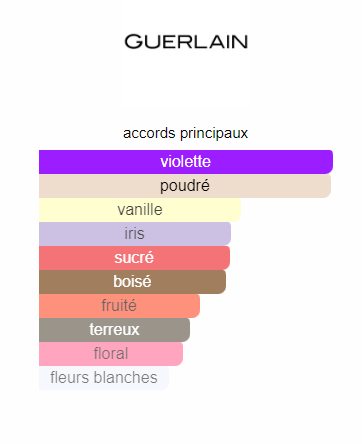The image size is (362, 444).
Task: Choose the fleurs blanches accord bar
Action: (x=104, y=378)
